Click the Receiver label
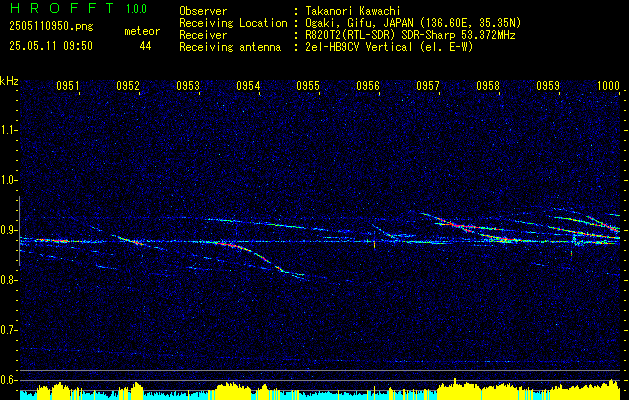The height and width of the screenshot is (400, 629). tap(203, 35)
